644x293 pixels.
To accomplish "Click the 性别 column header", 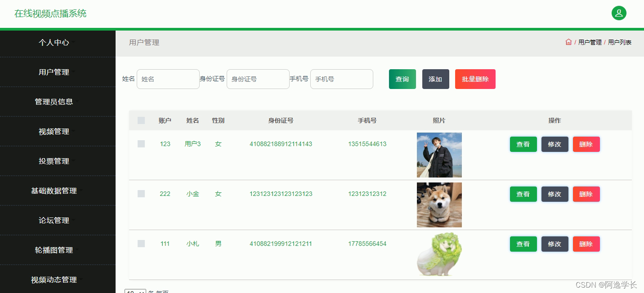I will 218,120.
